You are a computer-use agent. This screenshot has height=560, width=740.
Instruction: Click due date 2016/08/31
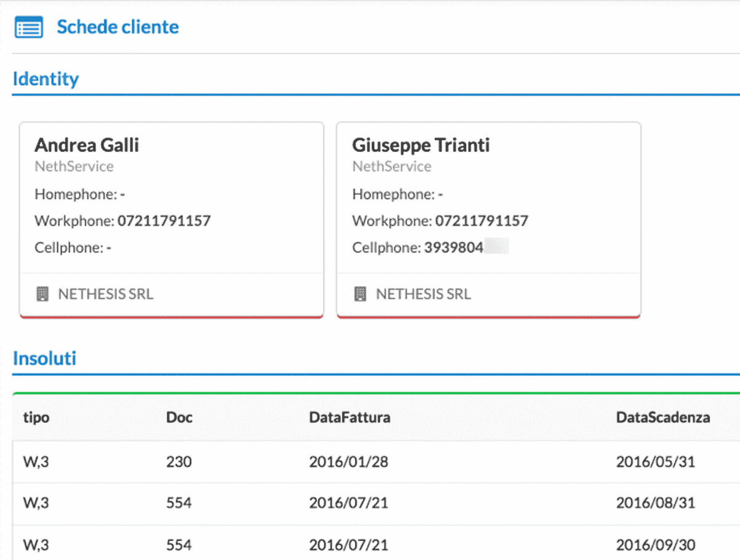click(656, 503)
